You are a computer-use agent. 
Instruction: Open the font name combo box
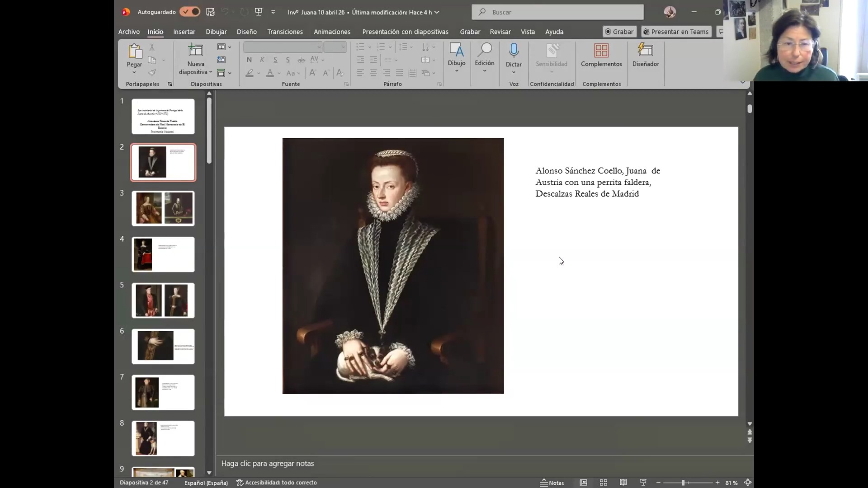[x=283, y=47]
